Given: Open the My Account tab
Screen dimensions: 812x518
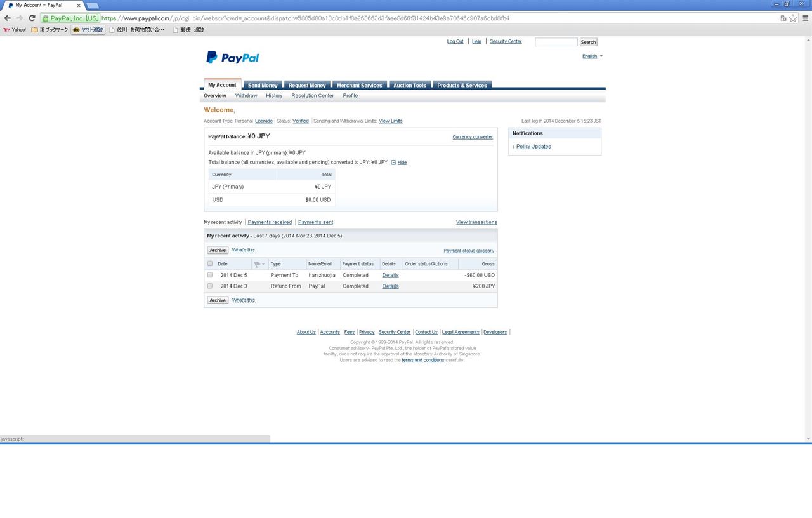Looking at the screenshot, I should click(222, 85).
